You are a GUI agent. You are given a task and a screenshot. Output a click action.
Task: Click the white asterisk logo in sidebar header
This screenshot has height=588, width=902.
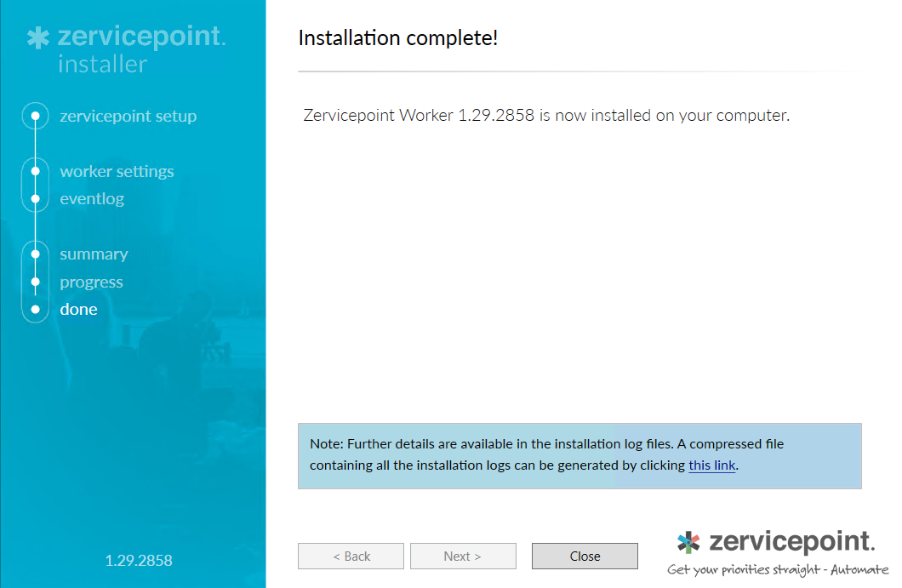(x=39, y=37)
